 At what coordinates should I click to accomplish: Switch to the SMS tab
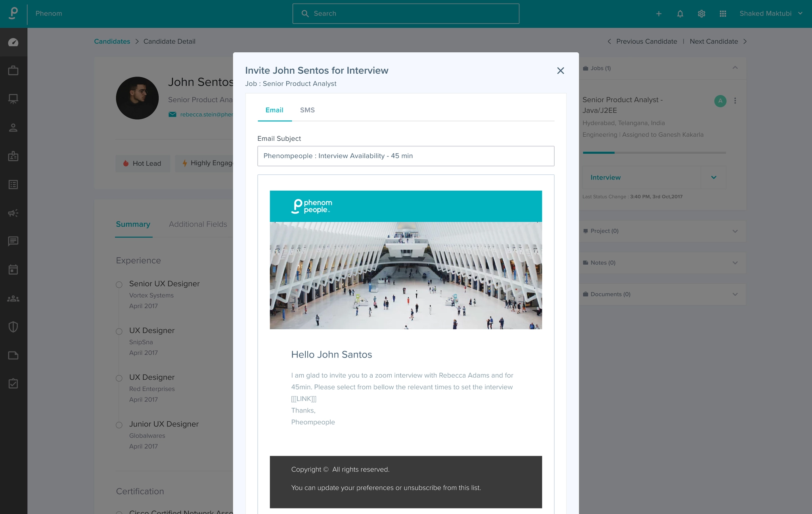click(x=307, y=110)
